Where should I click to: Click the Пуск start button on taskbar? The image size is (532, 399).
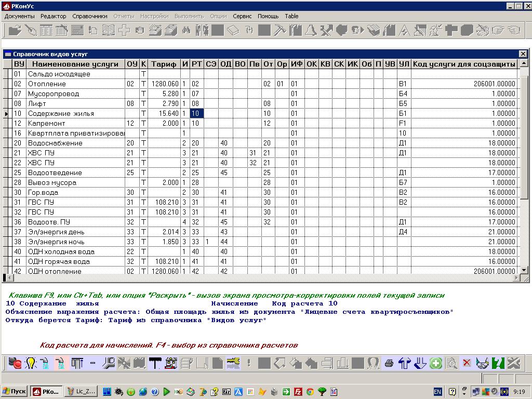[x=15, y=391]
